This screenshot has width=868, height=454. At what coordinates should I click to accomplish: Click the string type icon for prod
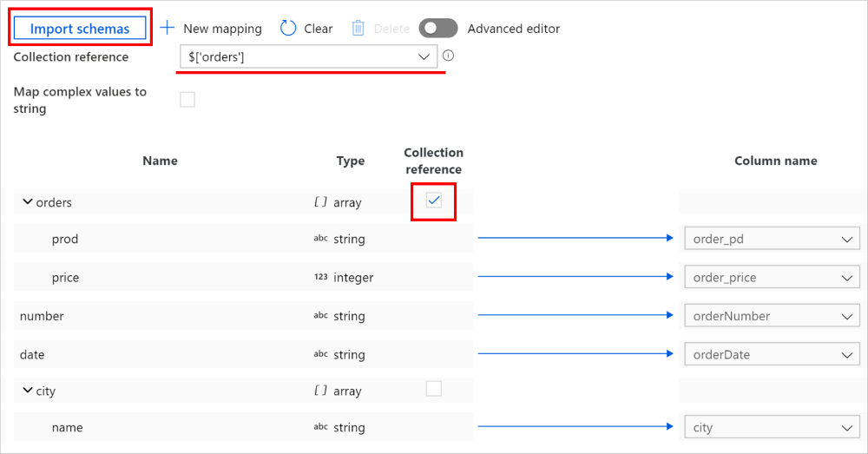pos(320,239)
